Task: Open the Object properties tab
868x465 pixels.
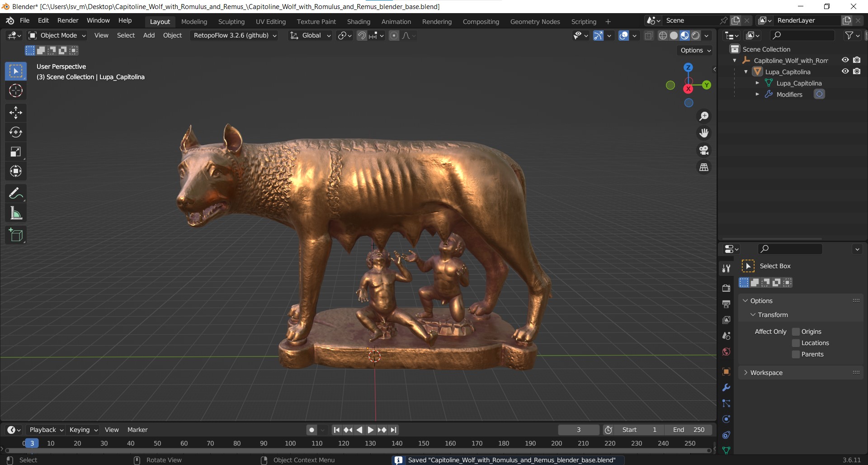Action: click(x=726, y=371)
